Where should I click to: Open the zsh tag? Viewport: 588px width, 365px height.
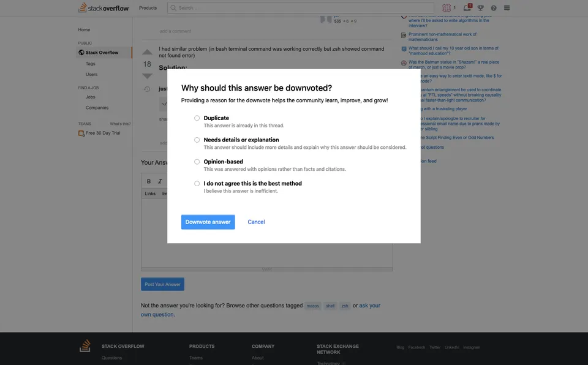click(x=345, y=306)
